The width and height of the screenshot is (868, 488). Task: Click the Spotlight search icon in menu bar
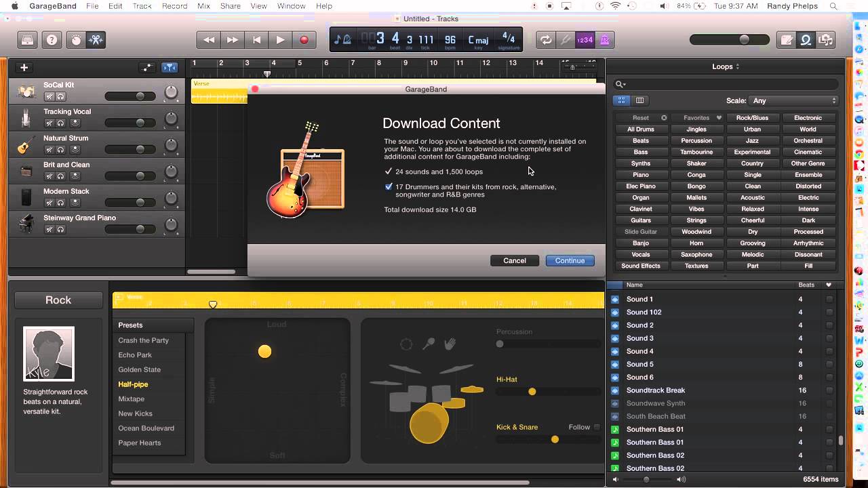[835, 6]
